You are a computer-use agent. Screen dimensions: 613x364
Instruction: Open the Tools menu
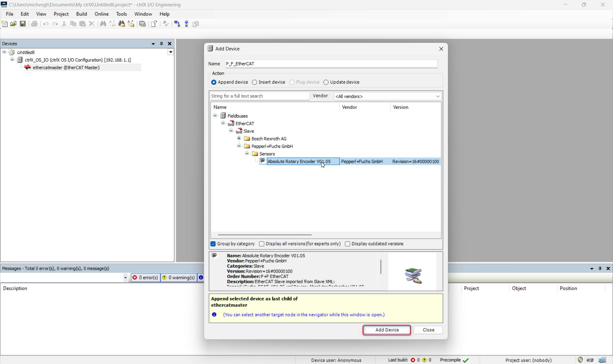[121, 14]
